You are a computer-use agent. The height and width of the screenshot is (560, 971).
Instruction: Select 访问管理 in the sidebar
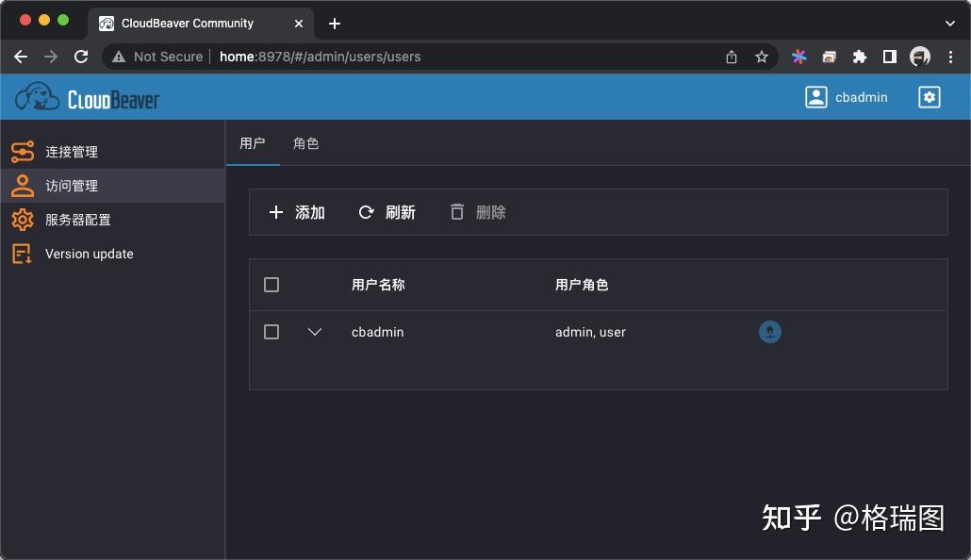pyautogui.click(x=112, y=186)
